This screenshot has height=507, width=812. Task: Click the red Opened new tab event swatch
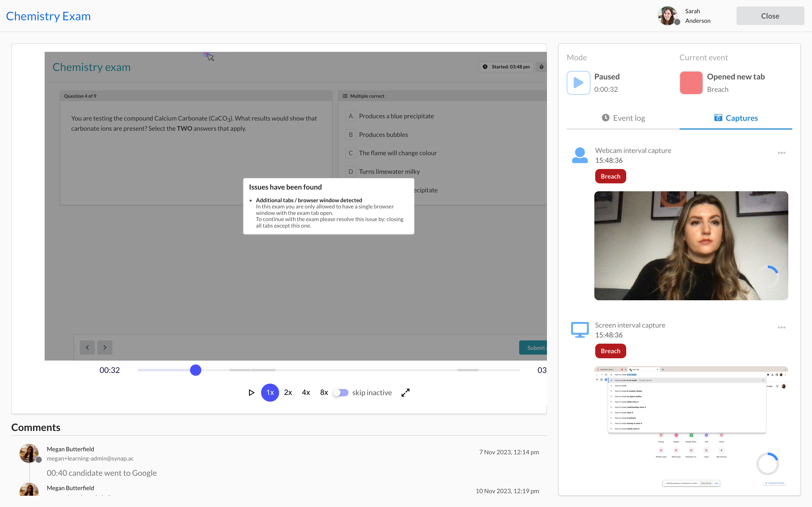point(691,83)
